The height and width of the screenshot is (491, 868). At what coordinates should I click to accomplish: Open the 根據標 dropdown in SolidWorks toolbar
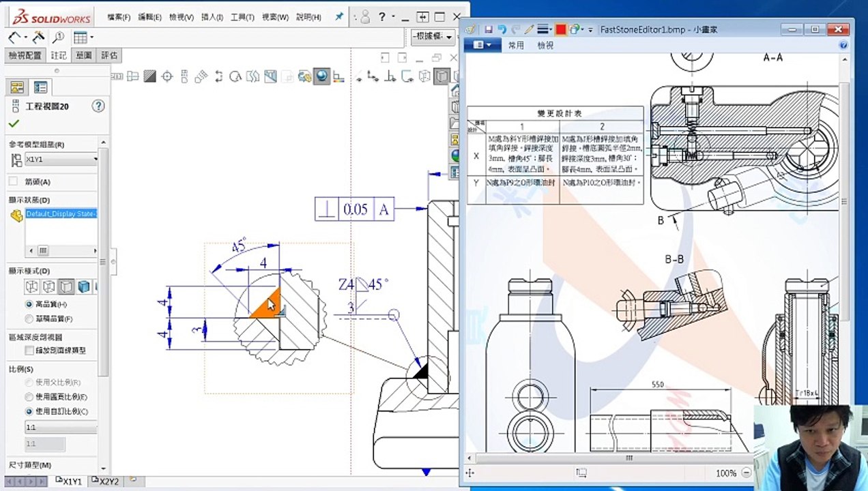pos(433,37)
